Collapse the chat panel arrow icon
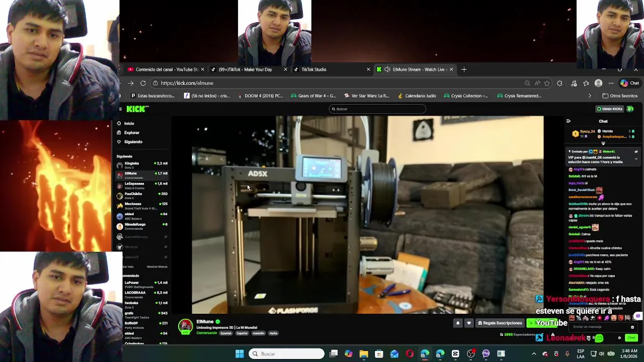Viewport: 644px width, 362px height. pyautogui.click(x=569, y=121)
